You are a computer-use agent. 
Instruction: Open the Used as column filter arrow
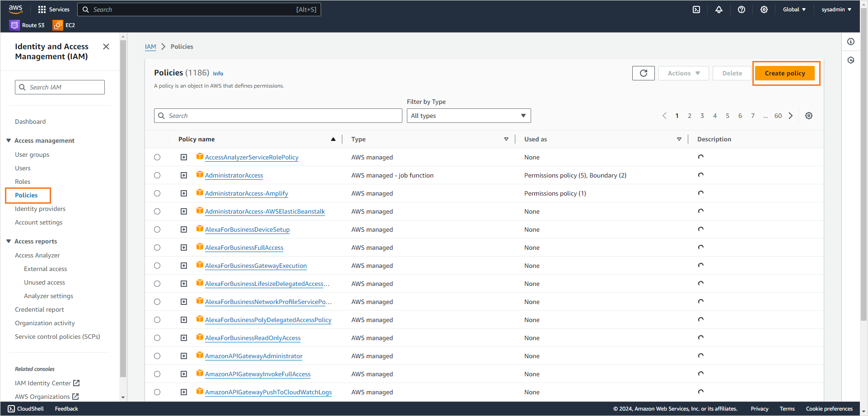(679, 139)
